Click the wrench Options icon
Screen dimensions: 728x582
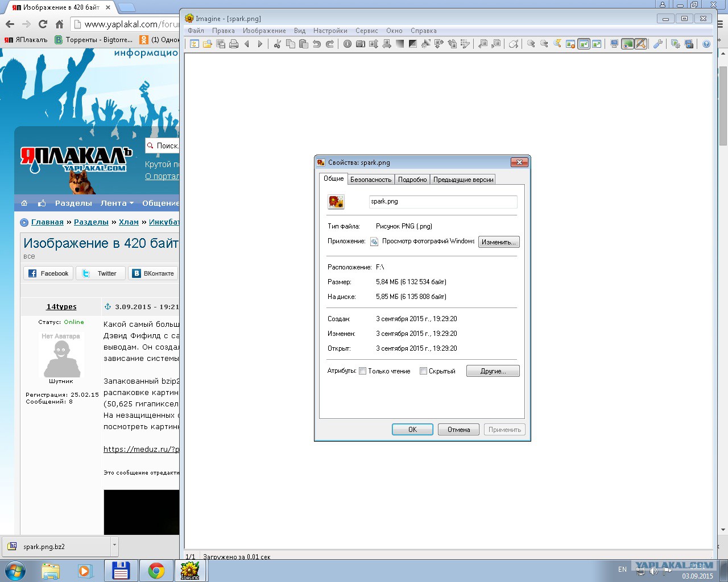point(658,44)
